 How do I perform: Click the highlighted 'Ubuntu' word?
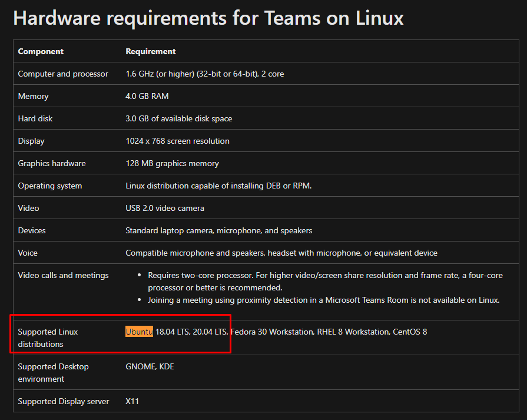tap(139, 332)
